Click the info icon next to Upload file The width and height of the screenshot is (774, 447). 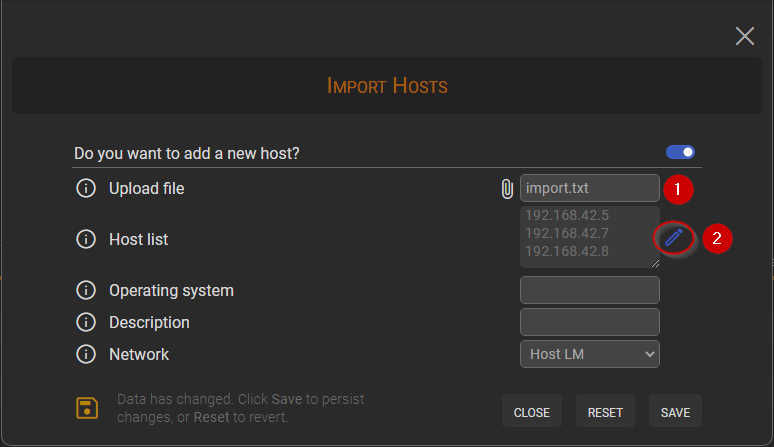86,188
